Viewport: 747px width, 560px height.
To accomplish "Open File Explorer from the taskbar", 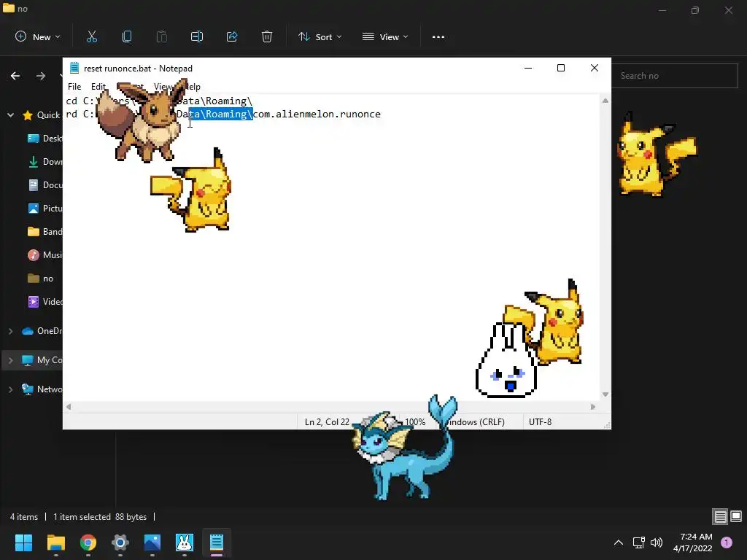I will [x=55, y=542].
